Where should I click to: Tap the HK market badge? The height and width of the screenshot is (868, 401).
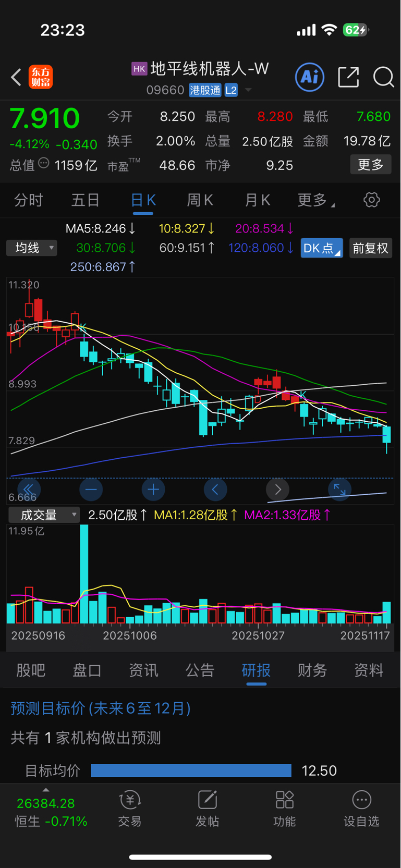[139, 69]
